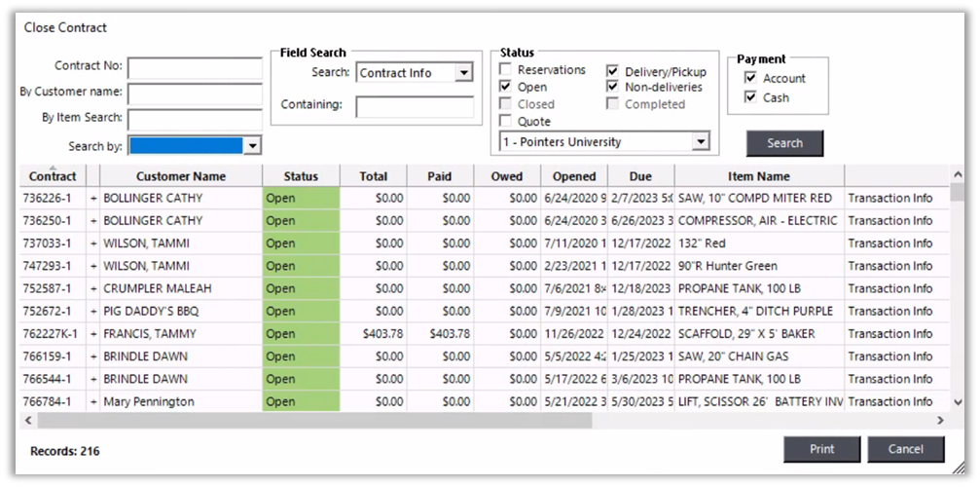Image resolution: width=980 pixels, height=487 pixels.
Task: Open the Pointers University location dropdown
Action: tap(701, 142)
